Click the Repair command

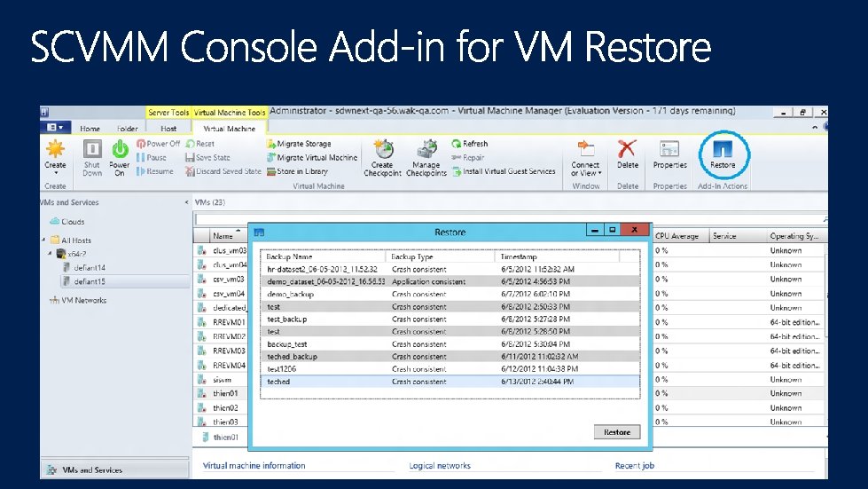(468, 157)
